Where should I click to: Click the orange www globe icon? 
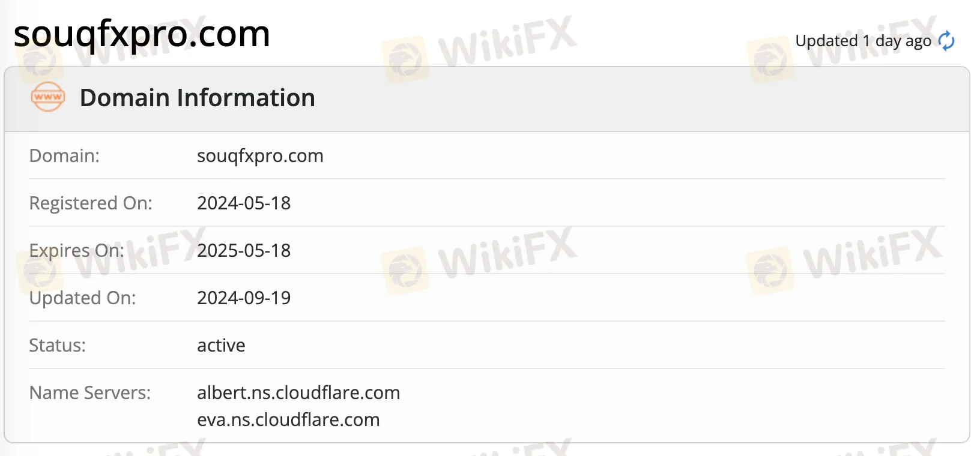47,97
